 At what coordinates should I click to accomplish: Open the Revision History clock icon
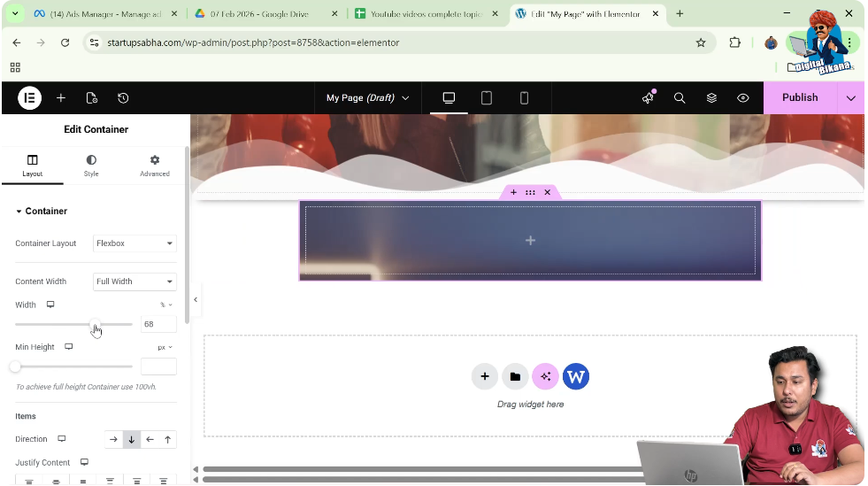123,98
